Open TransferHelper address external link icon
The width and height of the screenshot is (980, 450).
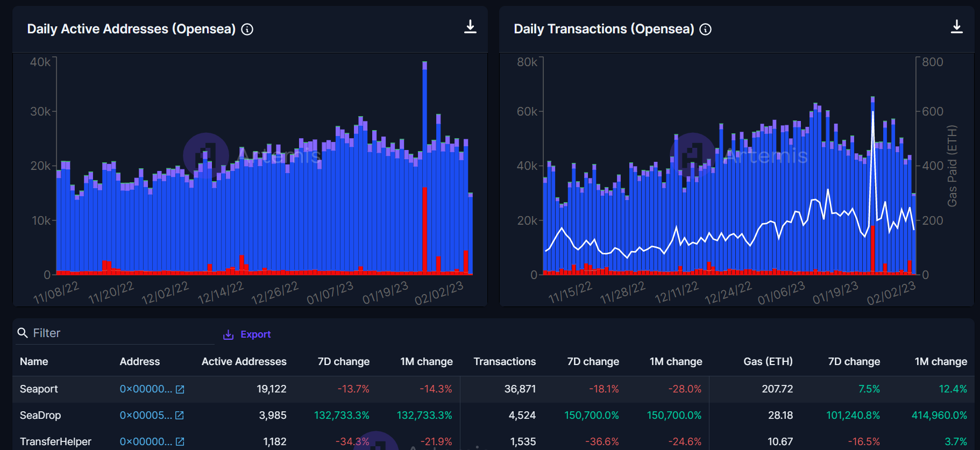pyautogui.click(x=180, y=442)
